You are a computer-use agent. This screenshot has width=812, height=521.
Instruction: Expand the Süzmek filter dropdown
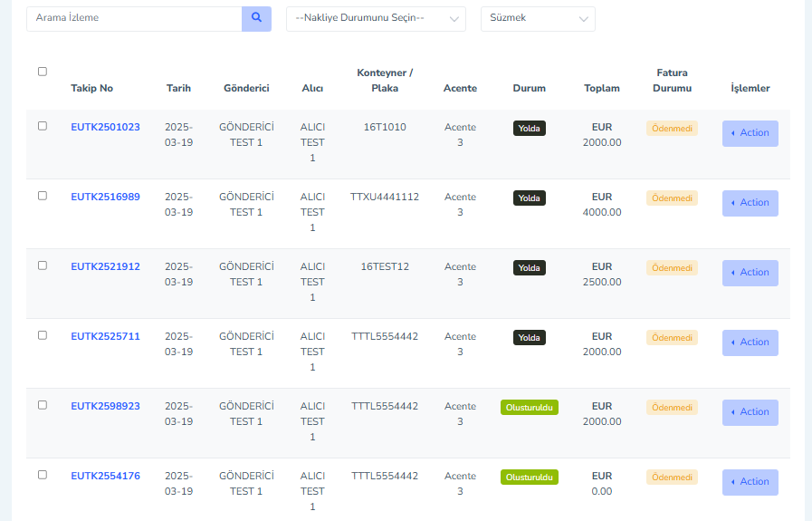click(538, 19)
